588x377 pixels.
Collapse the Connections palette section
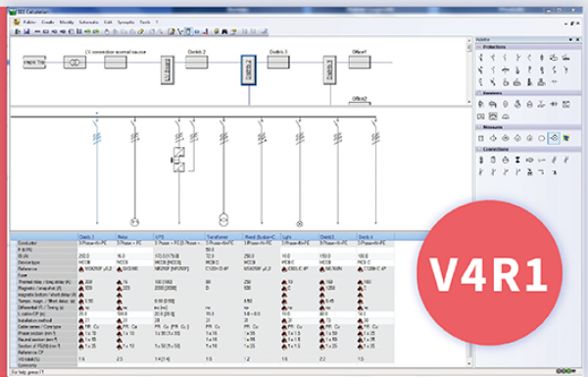click(479, 149)
